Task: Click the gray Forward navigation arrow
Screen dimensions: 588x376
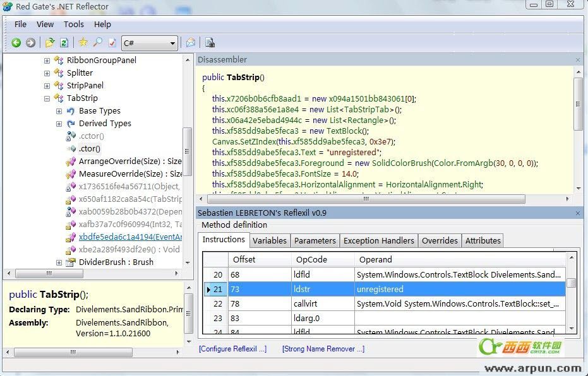Action: (30, 43)
